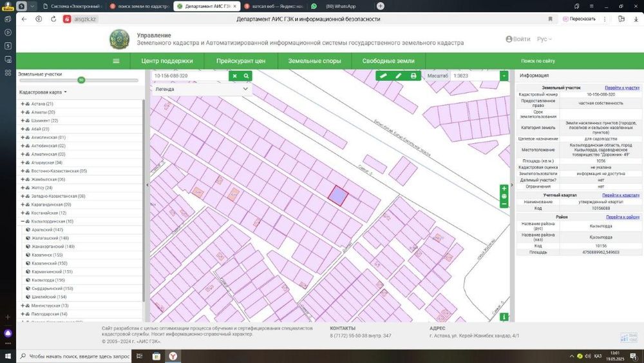
Task: Collapse the Кызылординская (10) tree node
Action: [23, 221]
